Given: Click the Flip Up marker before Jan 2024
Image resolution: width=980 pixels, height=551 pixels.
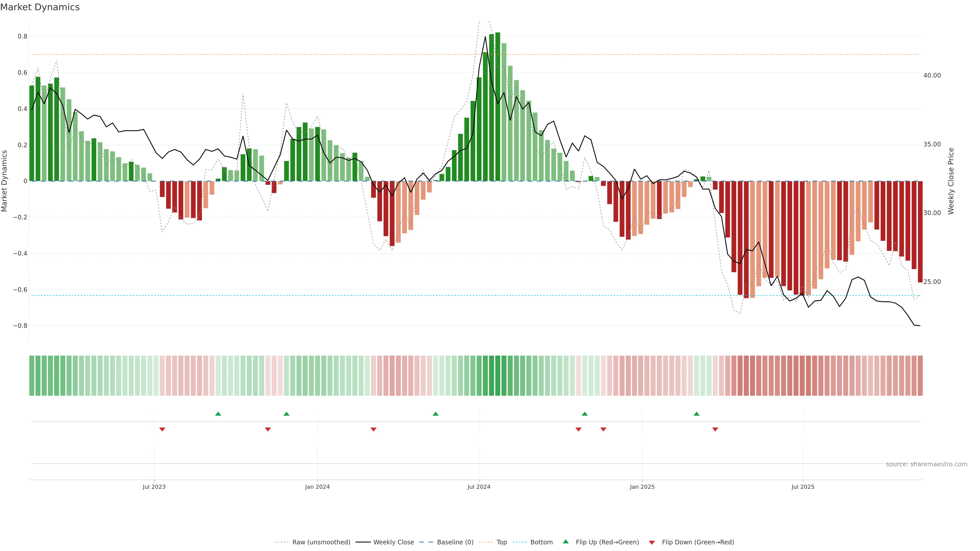Looking at the screenshot, I should coord(286,414).
